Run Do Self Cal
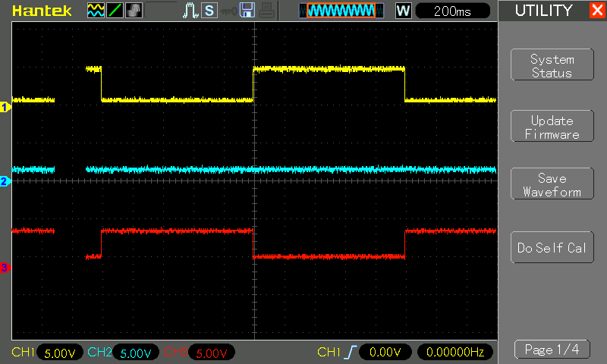Screen dimensions: 607x364 (x=552, y=248)
